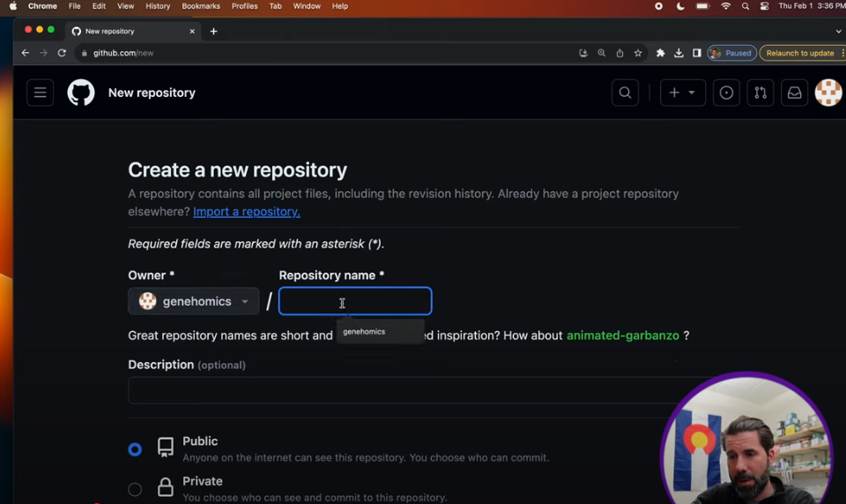This screenshot has height=504, width=846.
Task: Click the browser forward arrow
Action: [44, 53]
